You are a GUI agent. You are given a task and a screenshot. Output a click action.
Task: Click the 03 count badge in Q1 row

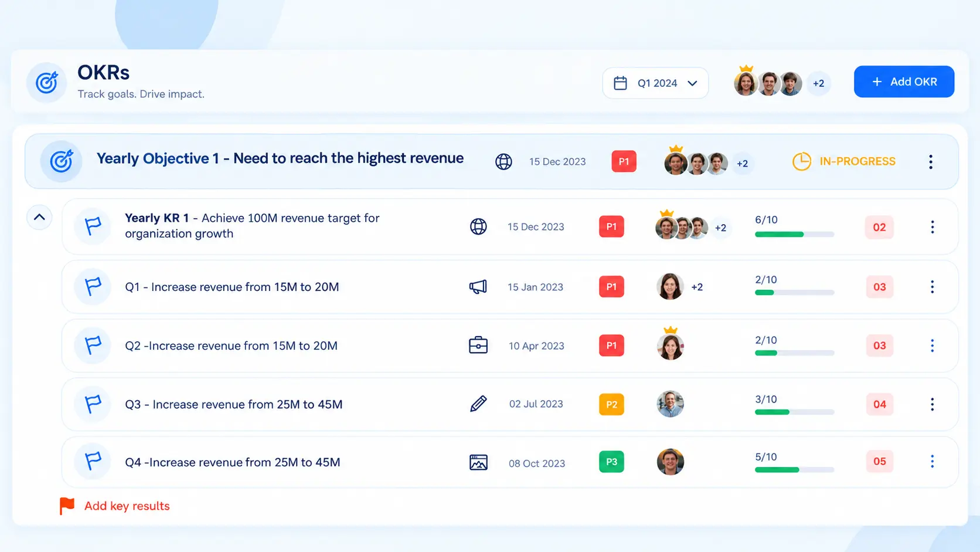point(879,287)
